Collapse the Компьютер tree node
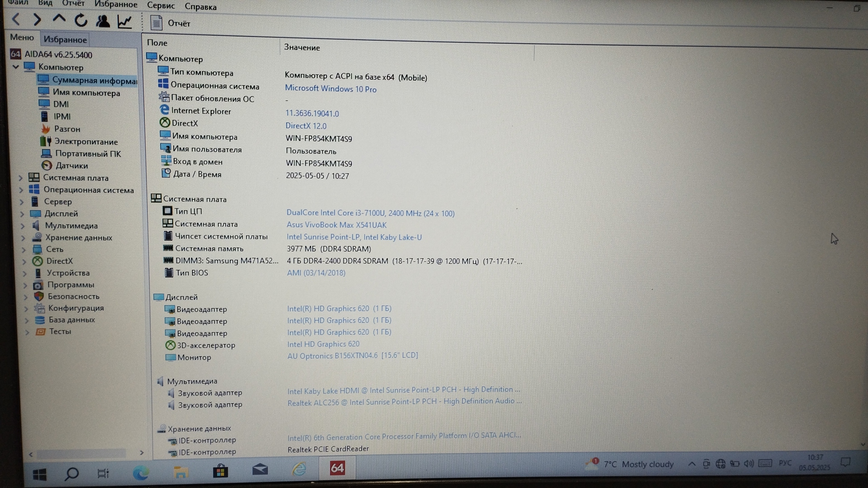868x488 pixels. [16, 67]
